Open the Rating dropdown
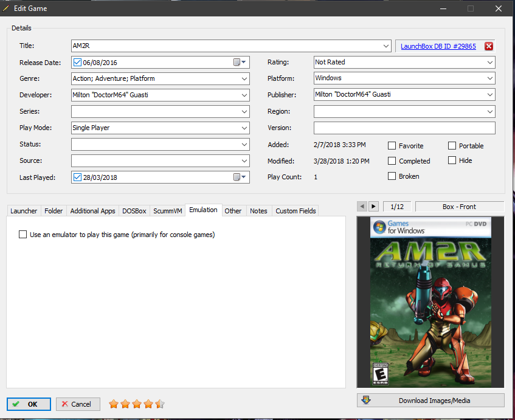The image size is (515, 420). 490,63
